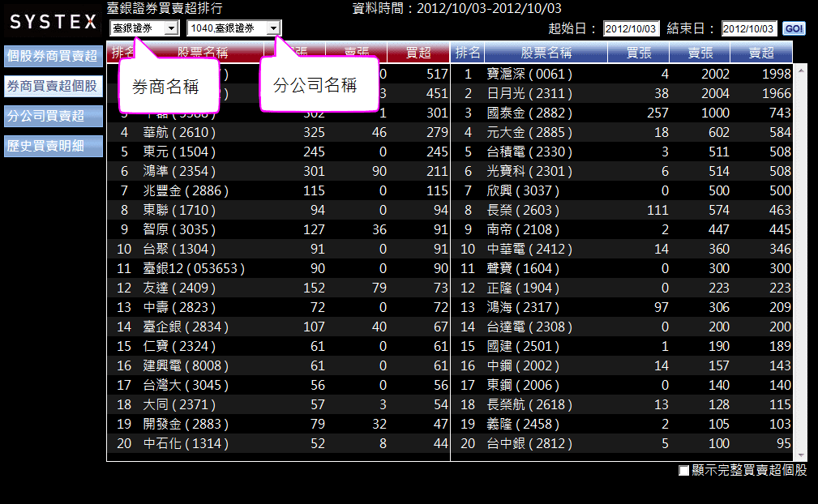Click the 結束日 end date field

(x=749, y=29)
